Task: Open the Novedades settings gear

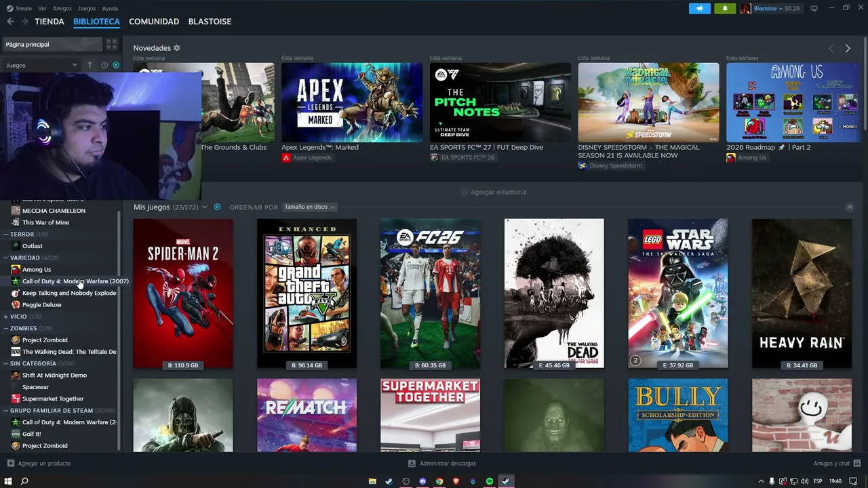Action: point(177,48)
